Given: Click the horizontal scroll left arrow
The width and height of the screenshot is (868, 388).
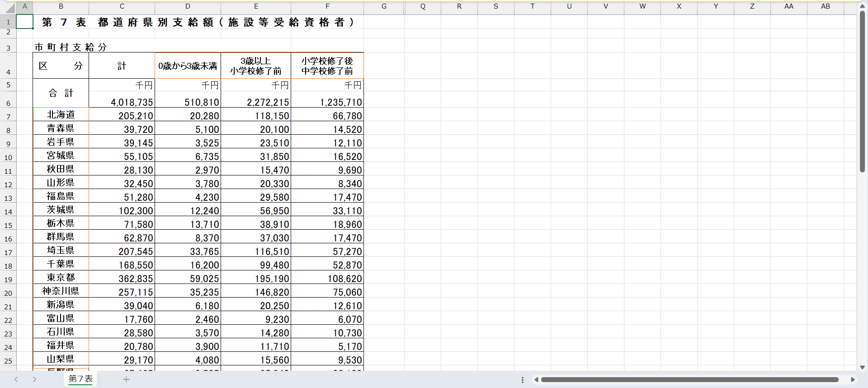Looking at the screenshot, I should pos(536,380).
